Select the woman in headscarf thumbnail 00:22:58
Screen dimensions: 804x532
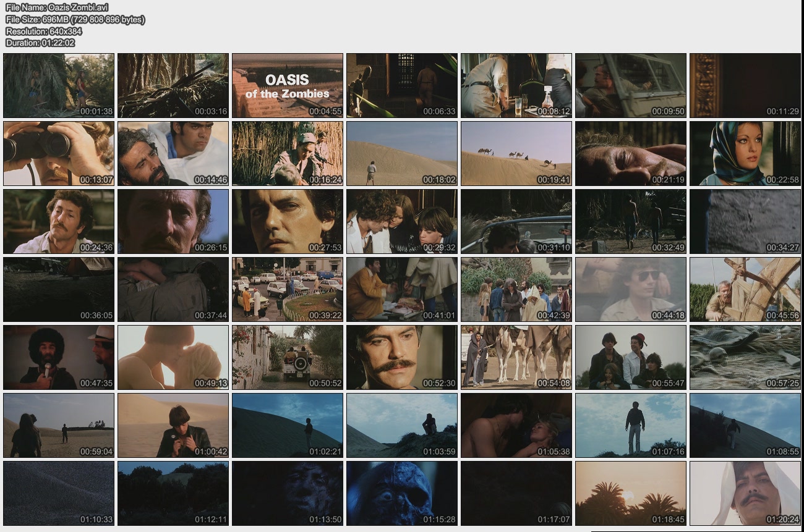745,153
